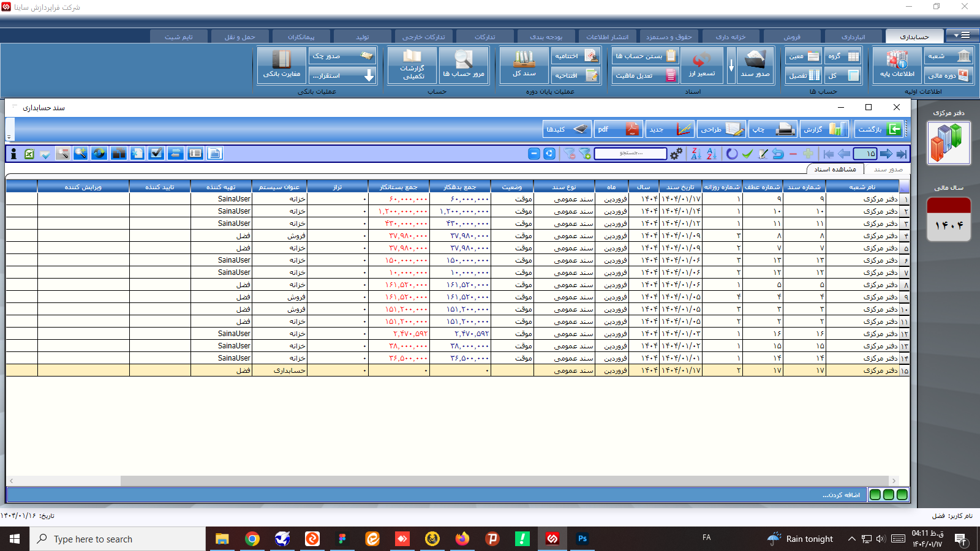Switch to the فروش ribbon tab

(791, 36)
